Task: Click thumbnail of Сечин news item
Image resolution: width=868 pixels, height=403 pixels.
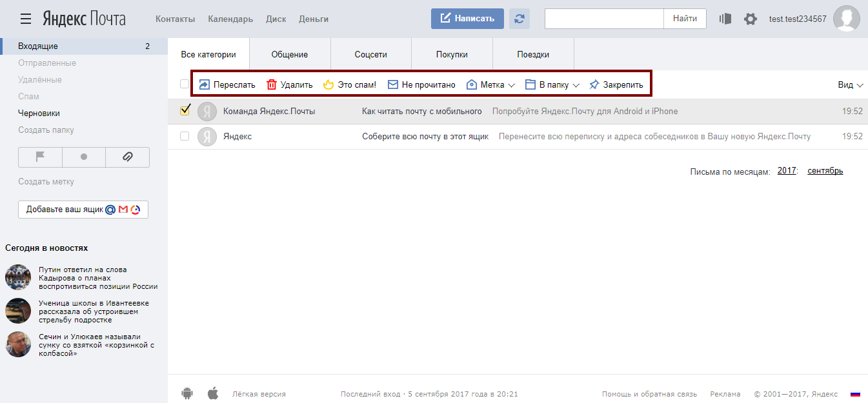Action: click(18, 344)
